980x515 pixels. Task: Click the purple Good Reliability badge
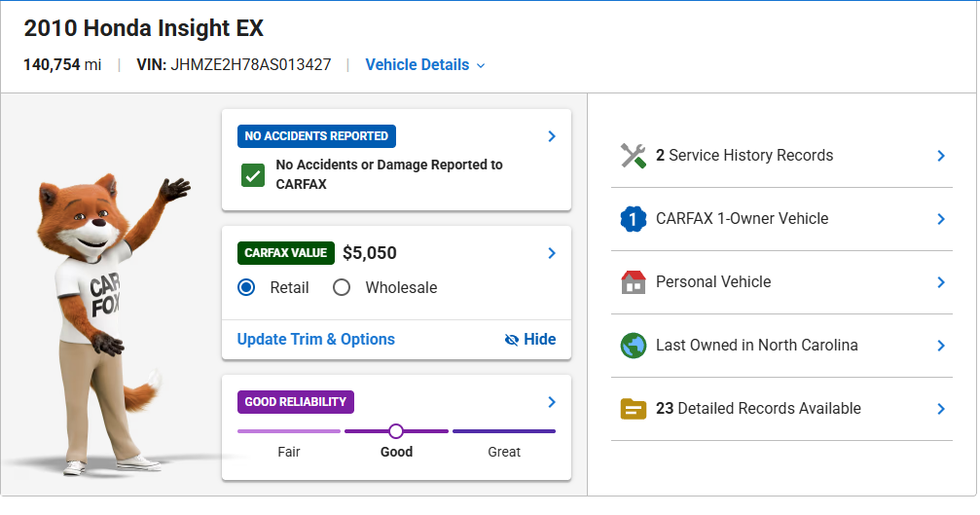(296, 402)
